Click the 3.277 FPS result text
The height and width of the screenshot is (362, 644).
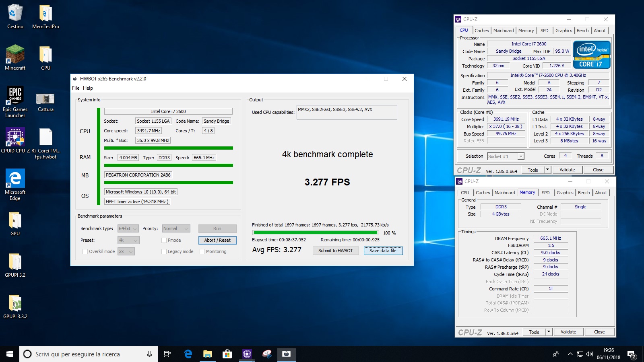point(327,182)
